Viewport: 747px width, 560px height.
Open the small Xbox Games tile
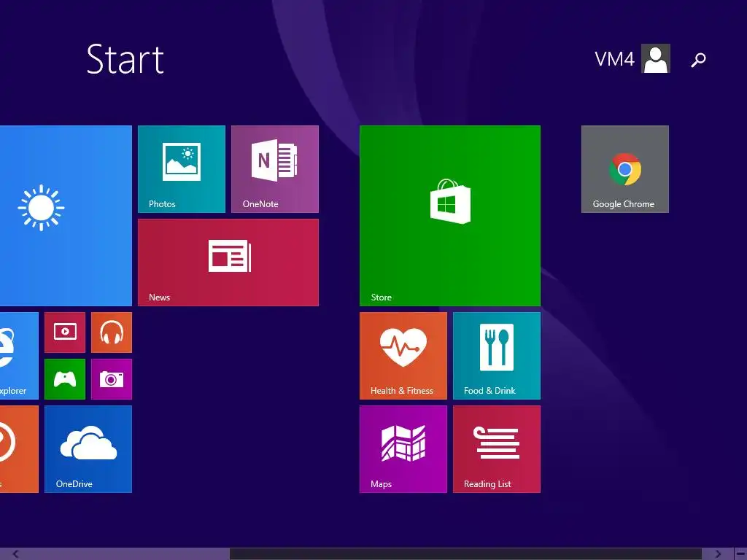[x=65, y=379]
